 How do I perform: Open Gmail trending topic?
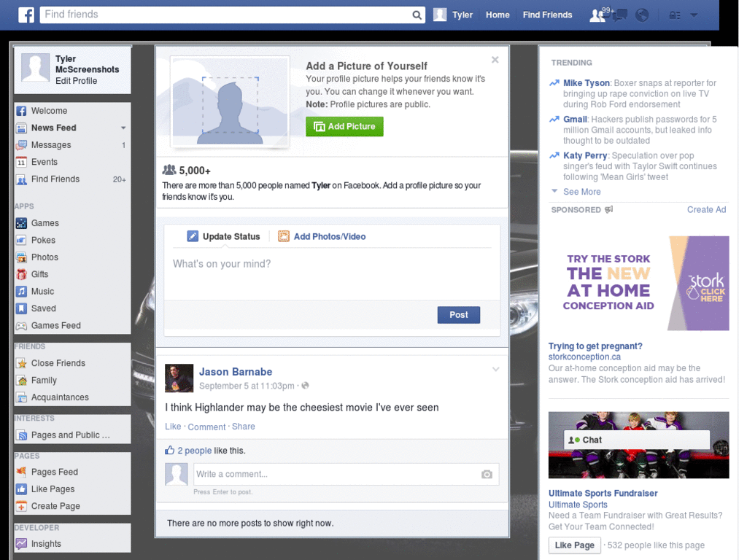coord(575,119)
